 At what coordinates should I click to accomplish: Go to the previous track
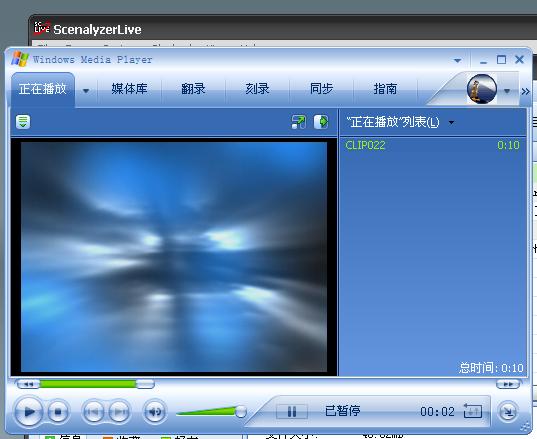click(93, 411)
